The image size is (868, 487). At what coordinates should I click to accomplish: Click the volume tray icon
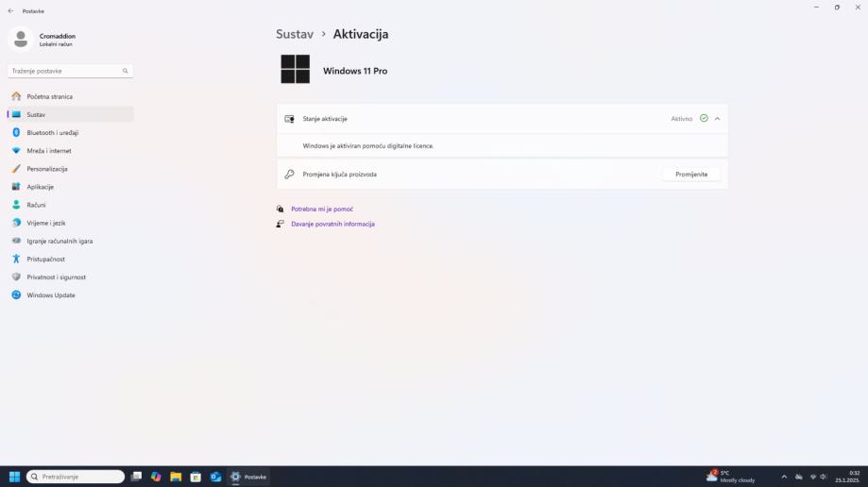824,477
